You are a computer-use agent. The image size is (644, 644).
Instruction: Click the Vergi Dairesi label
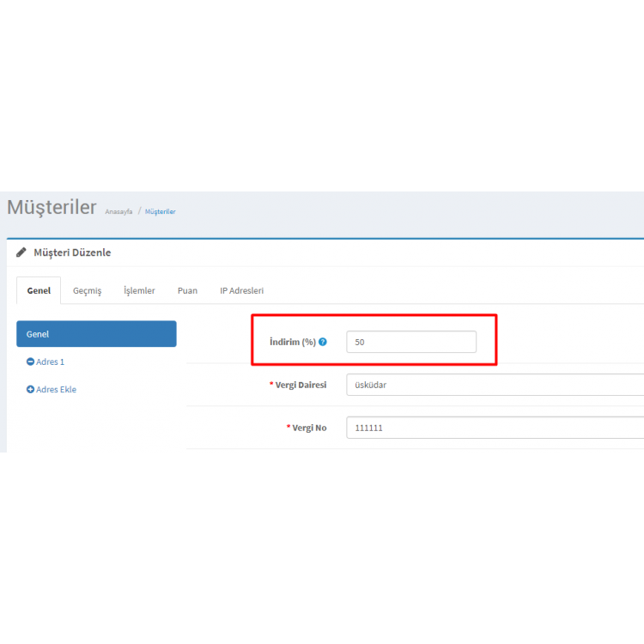click(x=301, y=385)
